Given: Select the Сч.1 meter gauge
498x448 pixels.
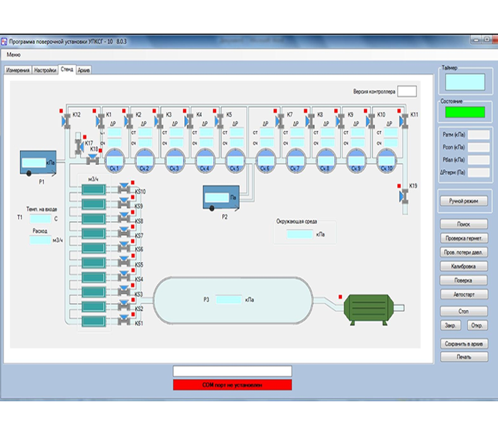Looking at the screenshot, I should pyautogui.click(x=115, y=160).
